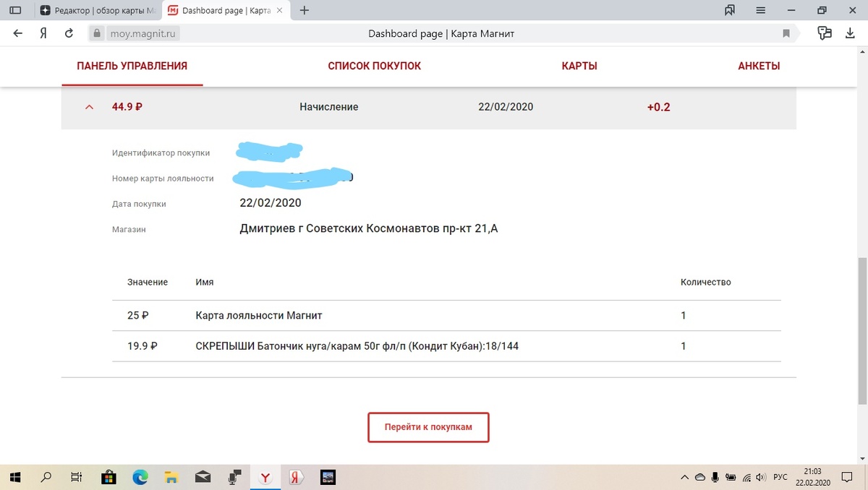This screenshot has width=868, height=490.
Task: Click the microphone icon in the system tray
Action: pos(715,477)
